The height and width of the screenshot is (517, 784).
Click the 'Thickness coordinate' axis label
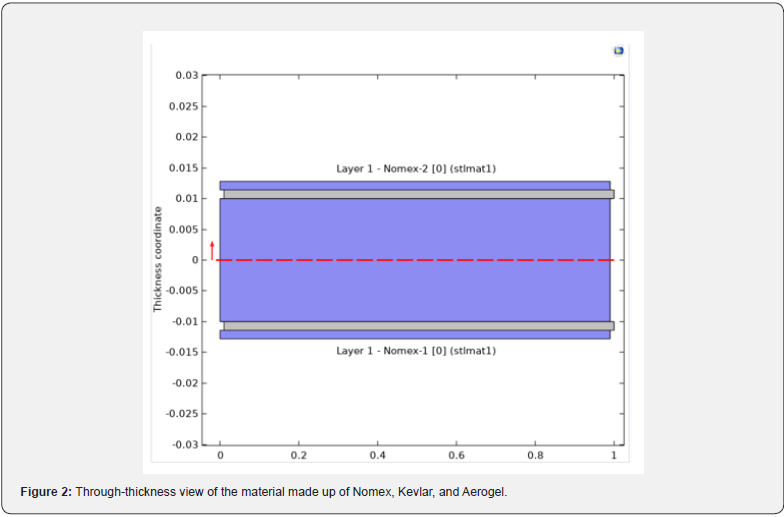point(158,260)
